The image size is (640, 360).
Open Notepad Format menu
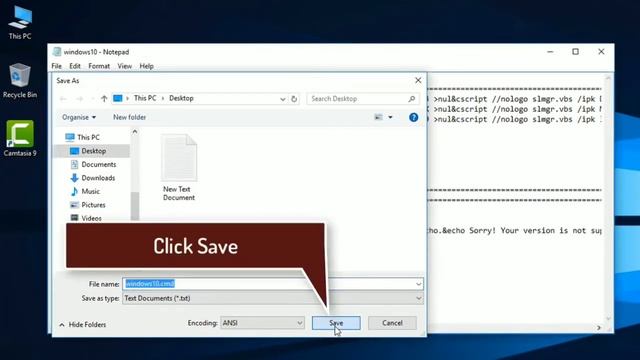(99, 66)
